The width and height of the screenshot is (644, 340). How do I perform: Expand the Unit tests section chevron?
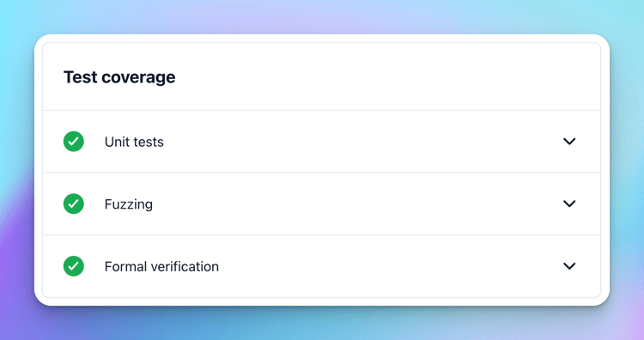tap(569, 142)
